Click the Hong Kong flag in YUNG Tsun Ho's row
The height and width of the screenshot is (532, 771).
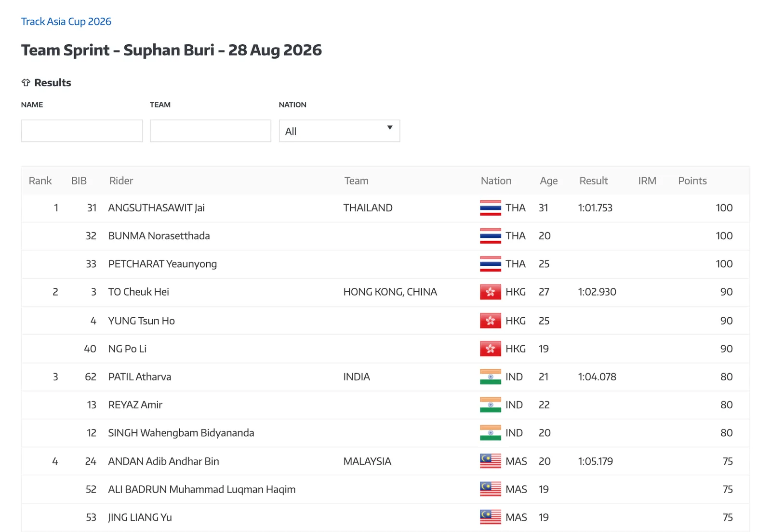[x=491, y=321]
